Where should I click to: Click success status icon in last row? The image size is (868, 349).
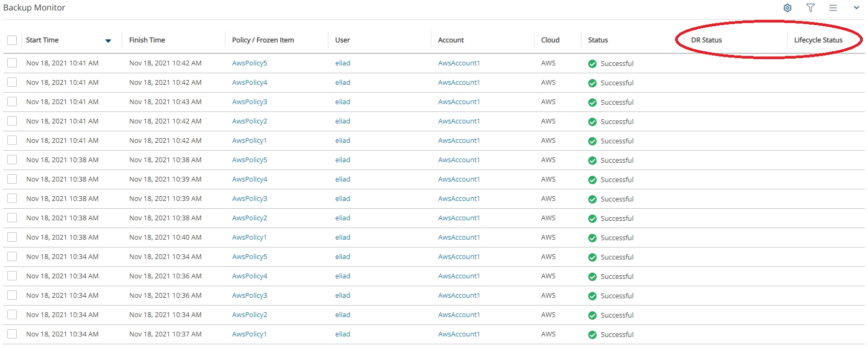click(x=592, y=335)
